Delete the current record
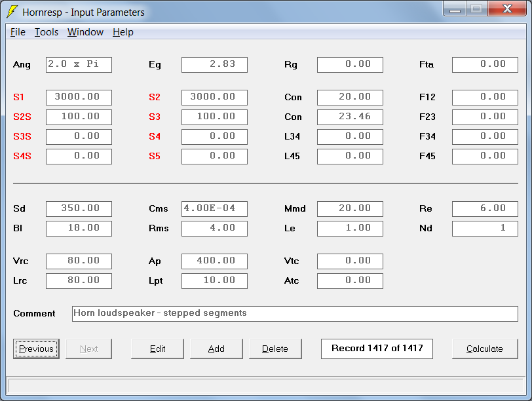The image size is (532, 401). [x=275, y=349]
